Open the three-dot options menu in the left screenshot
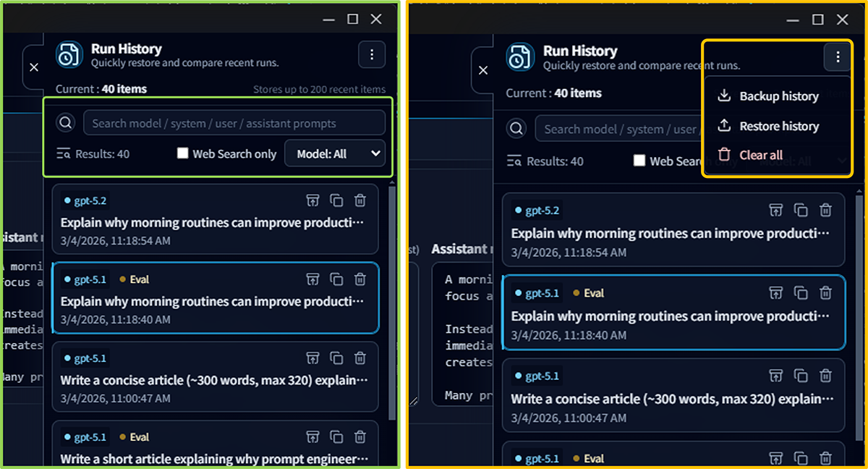 point(372,54)
